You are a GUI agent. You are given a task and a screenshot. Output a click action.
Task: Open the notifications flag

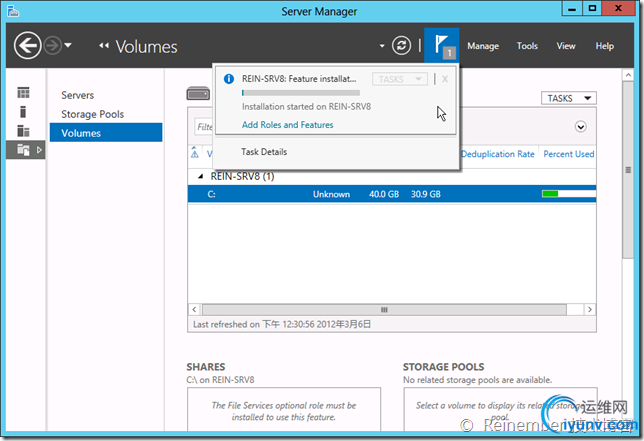(x=442, y=45)
